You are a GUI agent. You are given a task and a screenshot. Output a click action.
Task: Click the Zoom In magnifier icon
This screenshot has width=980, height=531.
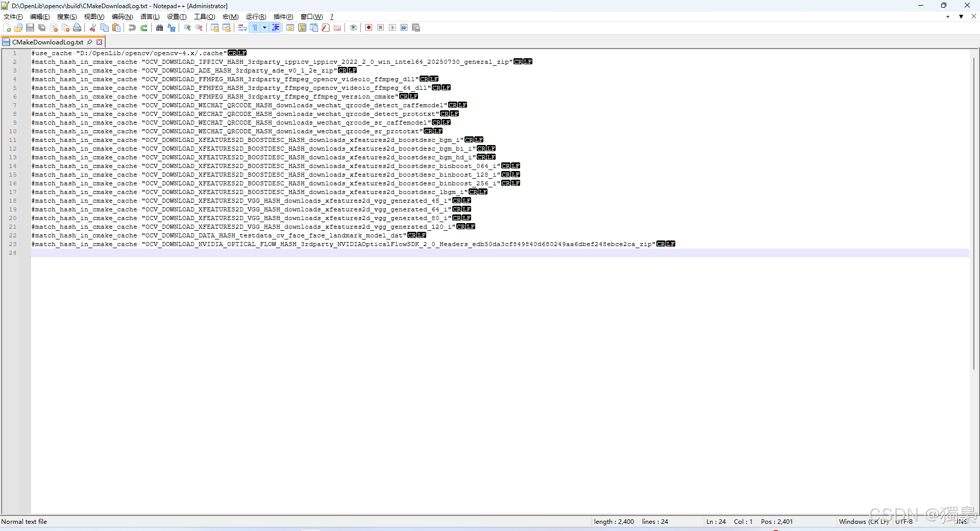[x=187, y=28]
